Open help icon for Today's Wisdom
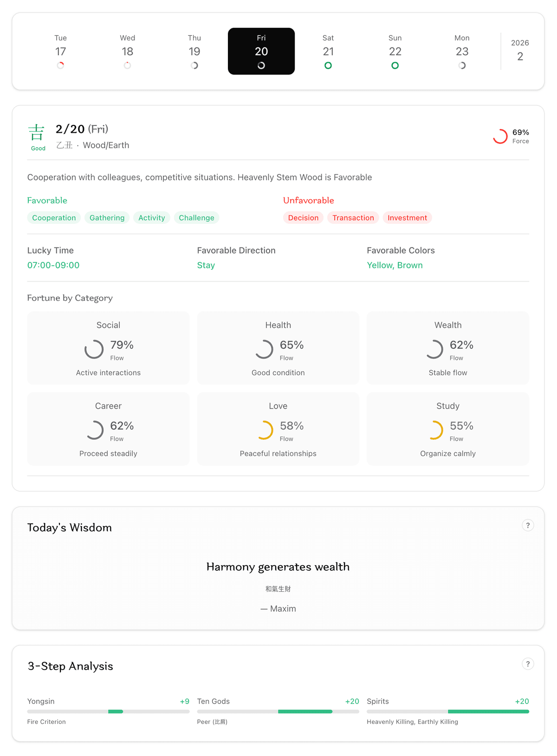557x756 pixels. click(x=528, y=525)
